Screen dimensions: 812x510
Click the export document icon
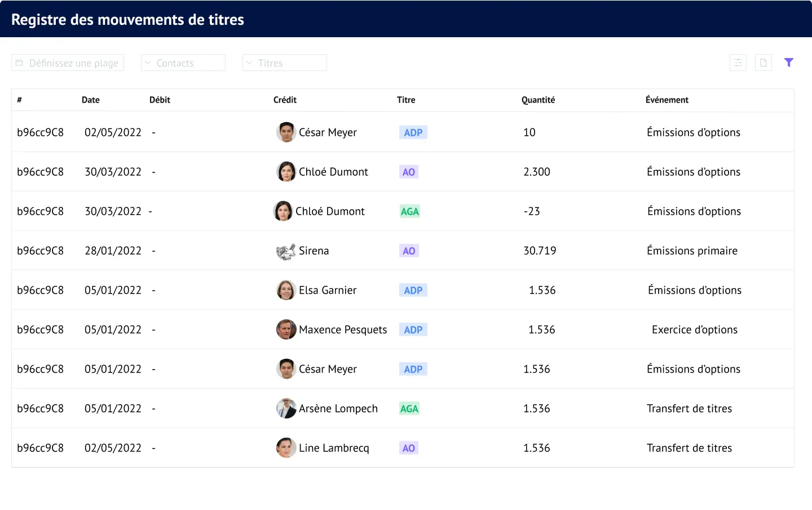pos(764,63)
